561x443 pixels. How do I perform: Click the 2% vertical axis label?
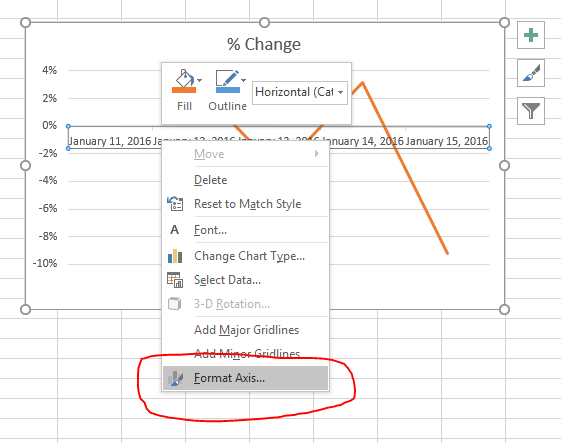click(x=50, y=98)
